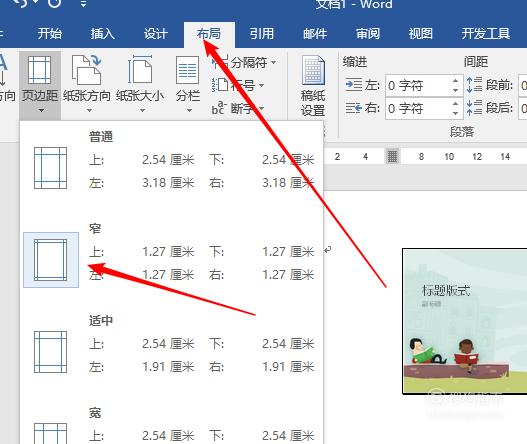Go to the 引用 tab

261,34
